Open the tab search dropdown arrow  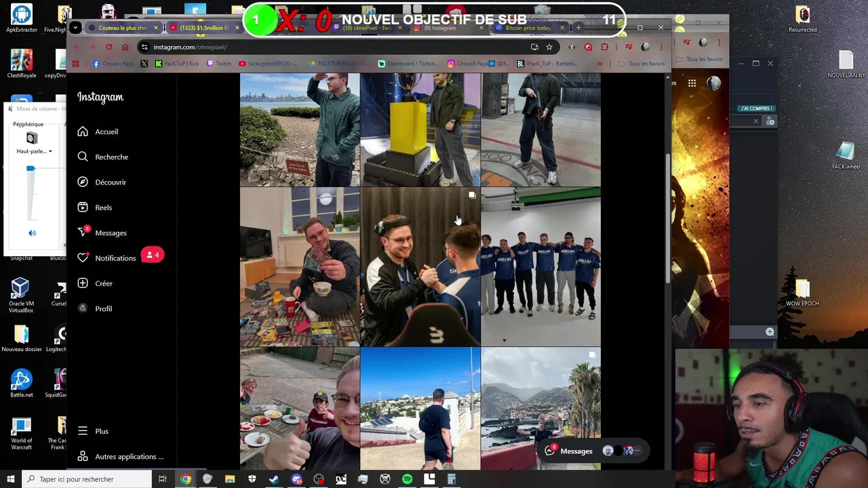76,28
